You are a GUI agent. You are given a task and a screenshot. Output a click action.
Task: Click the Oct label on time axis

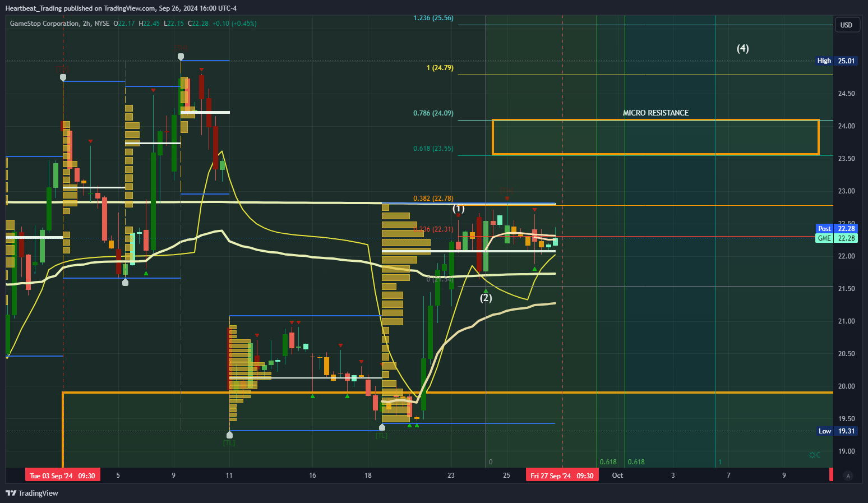point(617,476)
